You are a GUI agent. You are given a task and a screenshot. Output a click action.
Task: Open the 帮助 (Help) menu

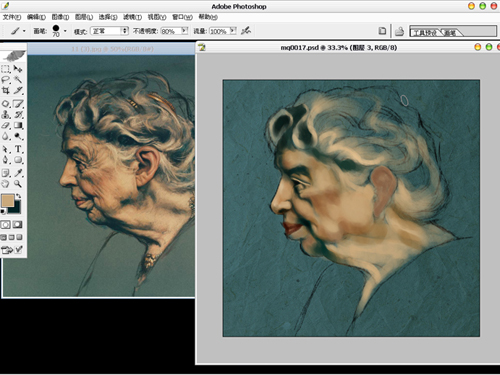[208, 17]
